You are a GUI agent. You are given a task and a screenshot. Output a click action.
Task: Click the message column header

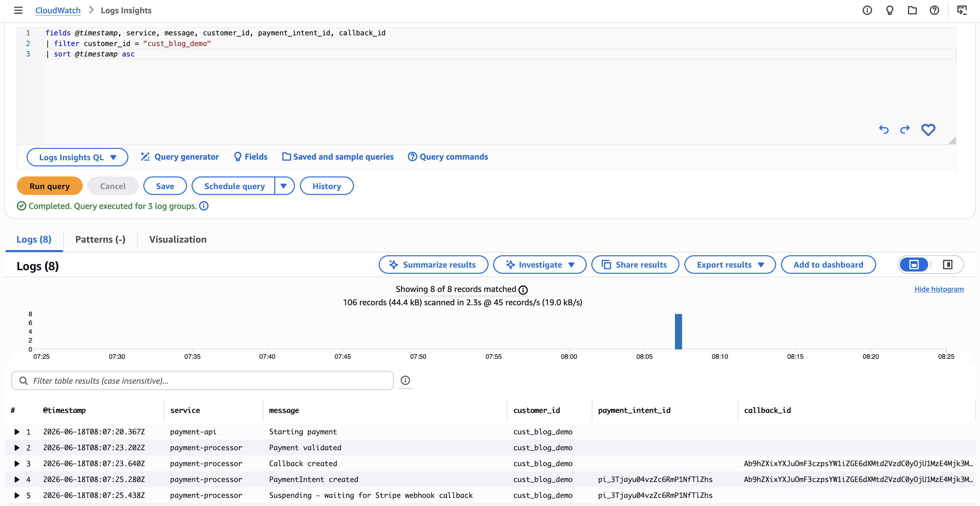[284, 410]
